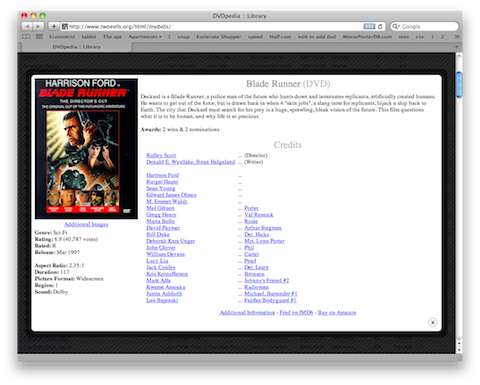Click the Buy on Amazon link

coord(337,313)
